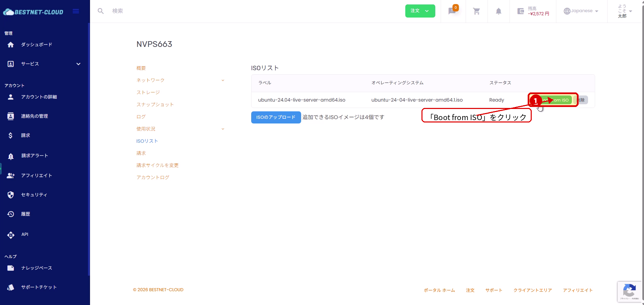This screenshot has width=644, height=305.
Task: Click the Client Area footer link
Action: pyautogui.click(x=532, y=290)
